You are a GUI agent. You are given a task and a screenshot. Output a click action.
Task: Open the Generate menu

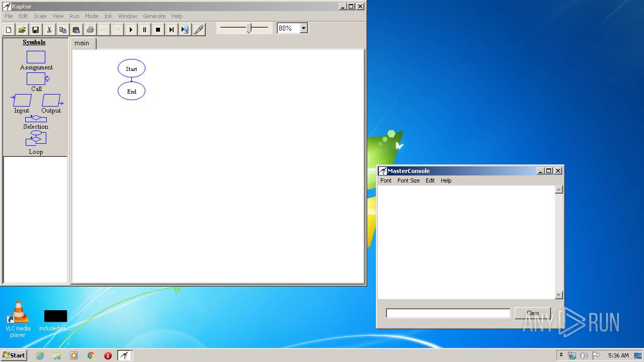(x=154, y=16)
